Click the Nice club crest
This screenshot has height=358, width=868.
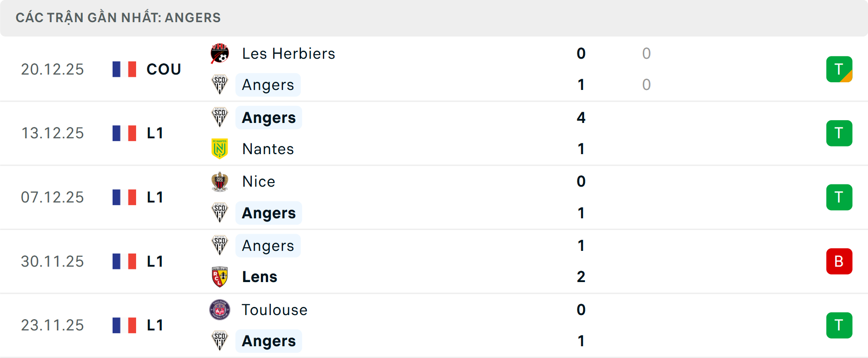(x=220, y=182)
